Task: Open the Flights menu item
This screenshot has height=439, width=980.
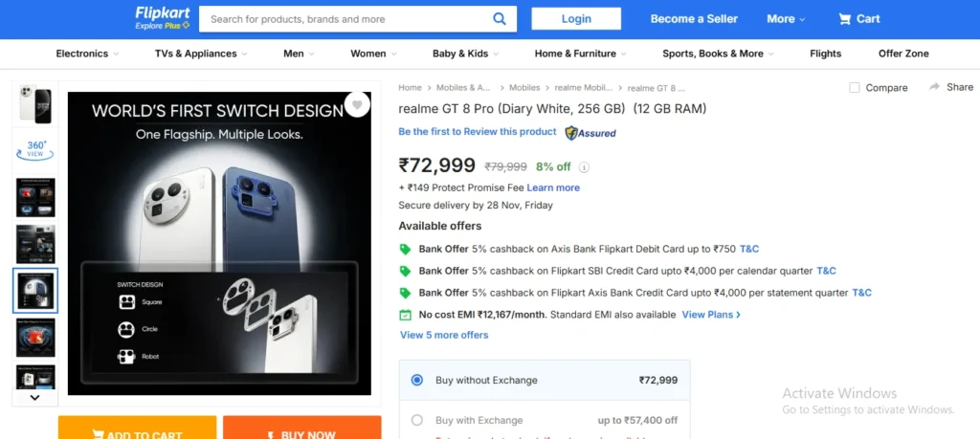Action: coord(825,54)
